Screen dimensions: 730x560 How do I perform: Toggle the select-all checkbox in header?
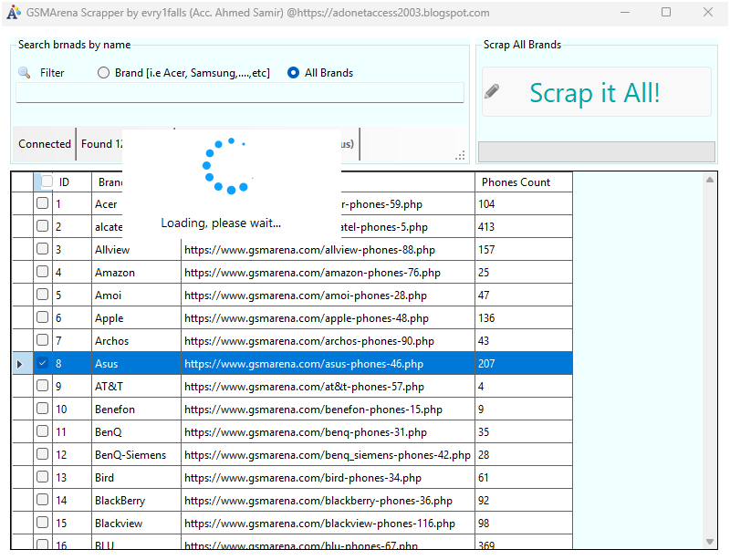47,181
